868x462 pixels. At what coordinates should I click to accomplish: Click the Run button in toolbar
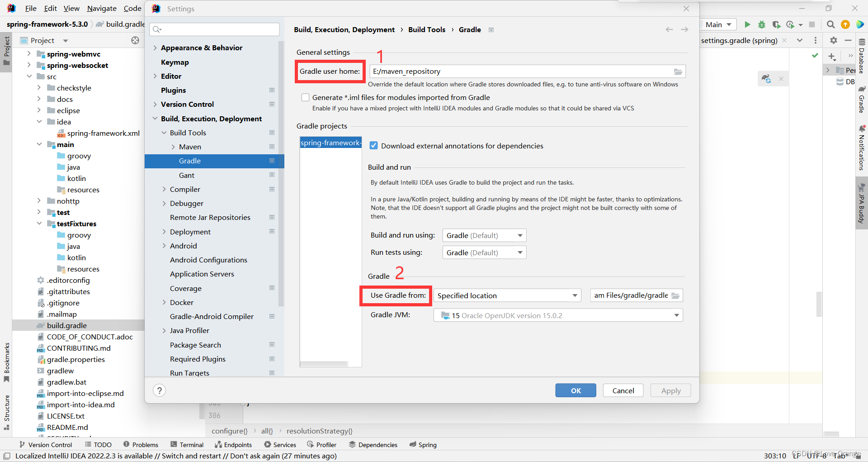[x=747, y=24]
